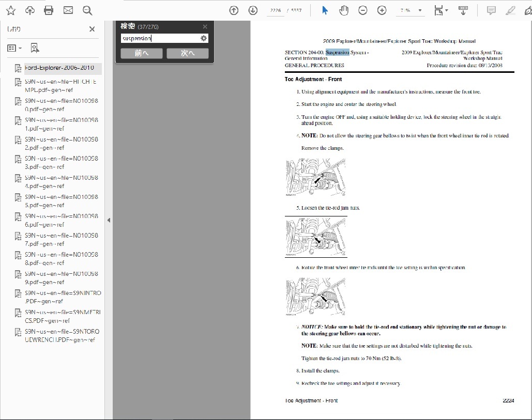Screen dimensions: 532x420
Task: Open bookmark N0100988.pdf~gen~ref
Action: (62, 259)
